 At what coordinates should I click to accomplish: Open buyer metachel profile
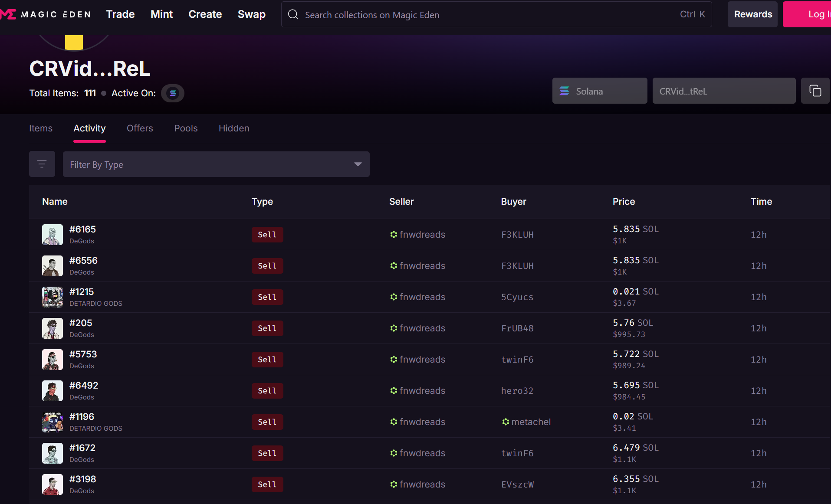(531, 422)
